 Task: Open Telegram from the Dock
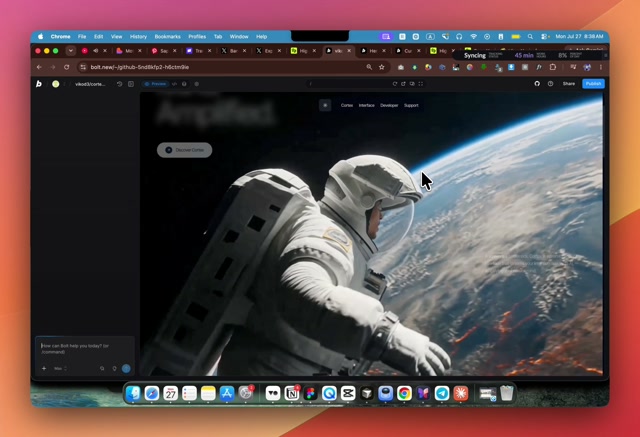[x=442, y=393]
